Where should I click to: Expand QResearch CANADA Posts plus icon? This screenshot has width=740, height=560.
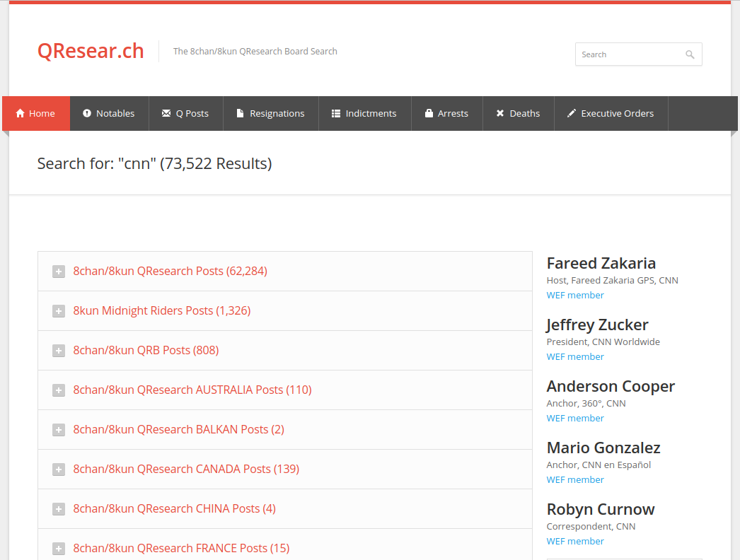click(59, 469)
